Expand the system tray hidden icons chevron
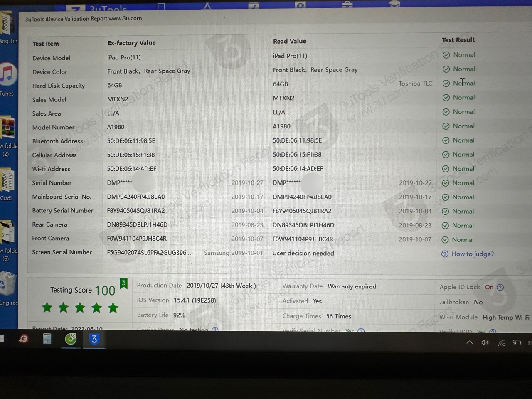The image size is (532, 399). click(469, 343)
